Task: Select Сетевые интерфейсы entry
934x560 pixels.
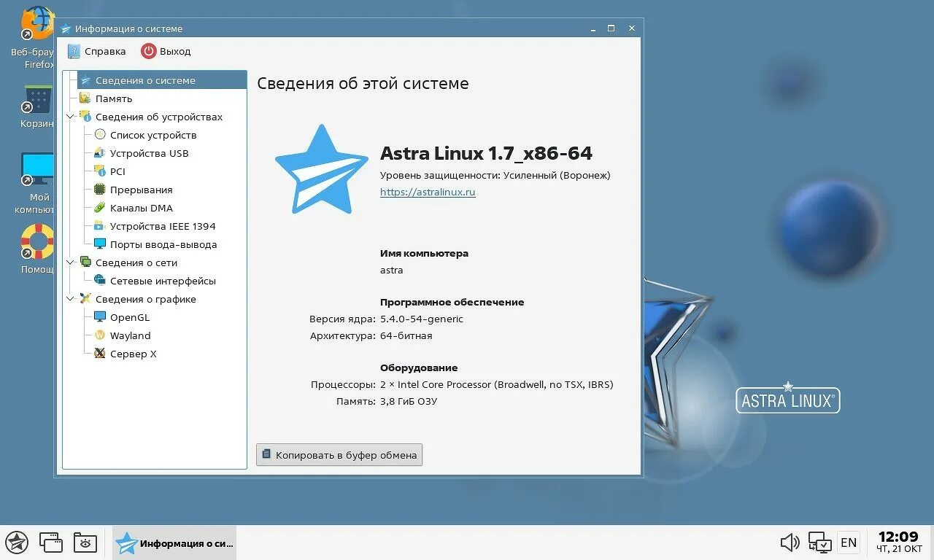Action: (x=163, y=281)
